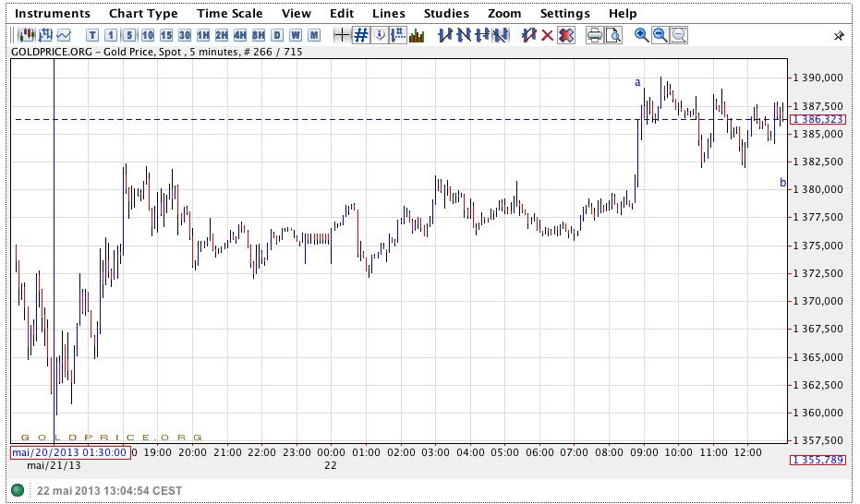Zoom out with the minus magnifier
Viewport: 860px width, 504px height.
tap(660, 35)
